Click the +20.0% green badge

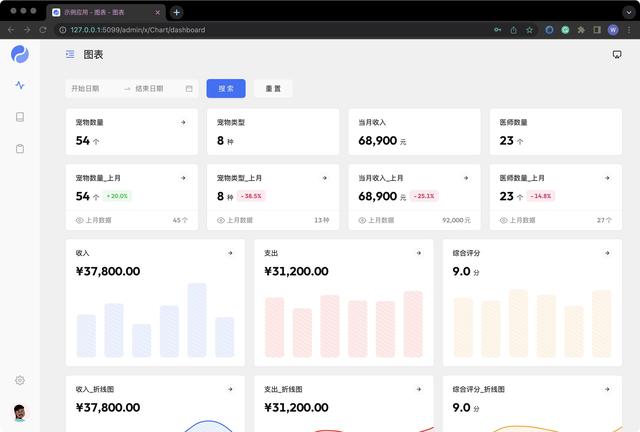[117, 196]
